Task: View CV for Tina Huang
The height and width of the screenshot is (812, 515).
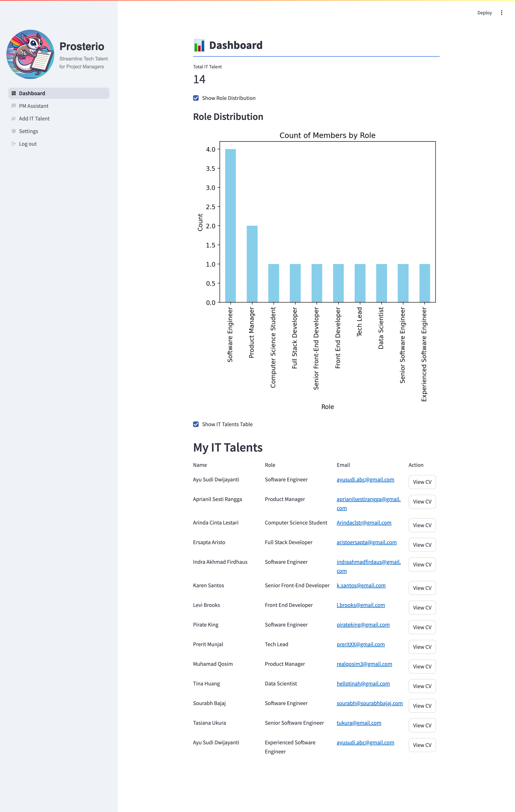Action: [x=422, y=686]
